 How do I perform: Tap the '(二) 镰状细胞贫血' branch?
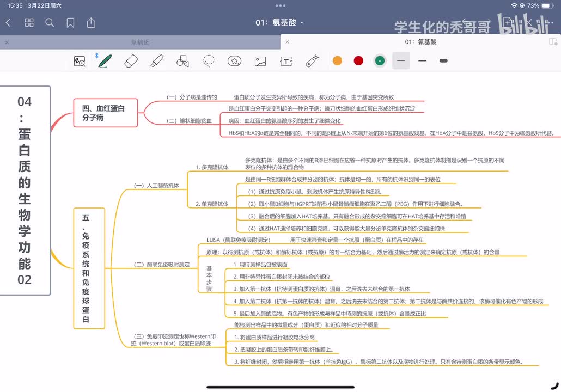pyautogui.click(x=189, y=121)
